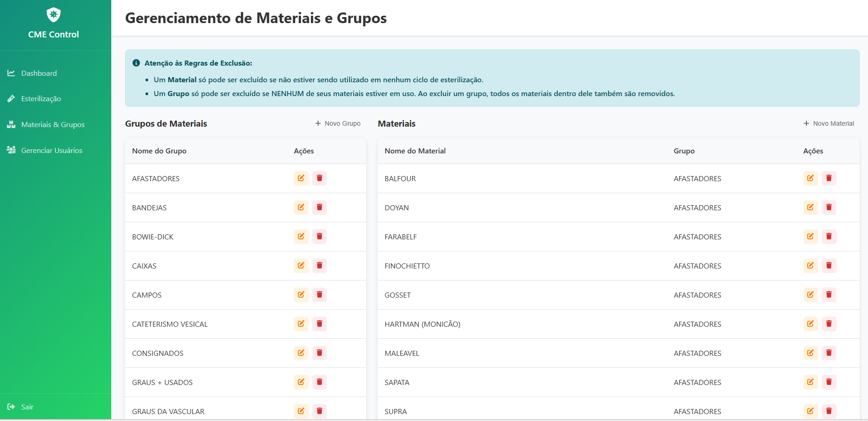Open Gerenciar Usuários page
This screenshot has height=421, width=868.
55,150
